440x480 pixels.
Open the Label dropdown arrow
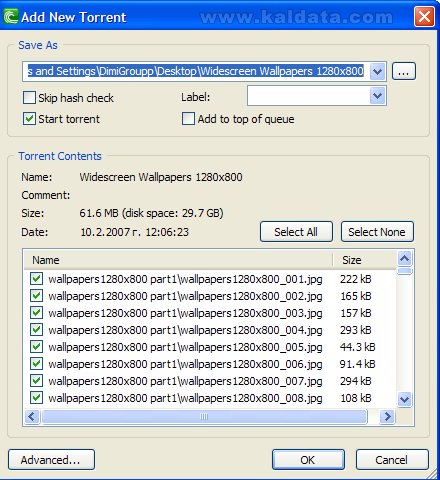(x=377, y=96)
